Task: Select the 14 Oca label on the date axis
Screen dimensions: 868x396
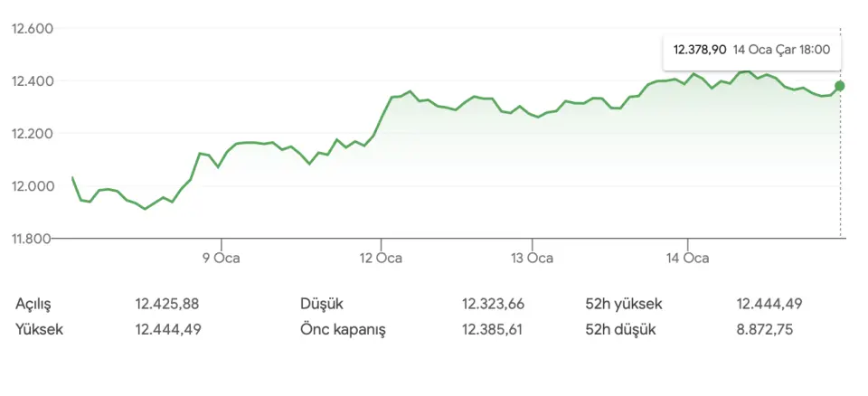Action: 687,259
